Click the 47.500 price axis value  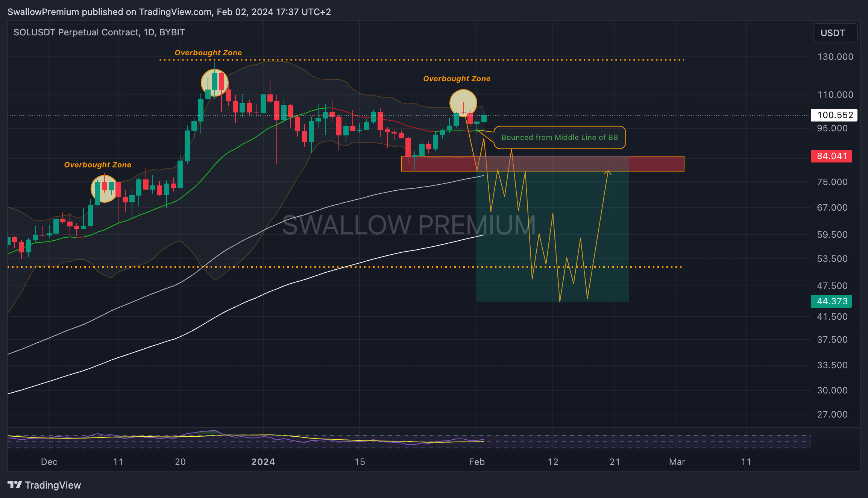pyautogui.click(x=832, y=286)
